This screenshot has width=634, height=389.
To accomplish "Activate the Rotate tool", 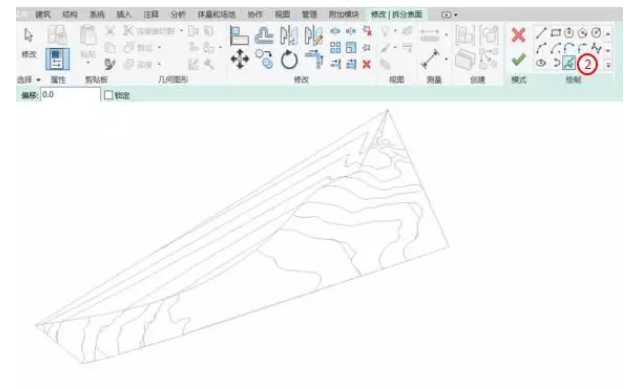I will coord(289,59).
